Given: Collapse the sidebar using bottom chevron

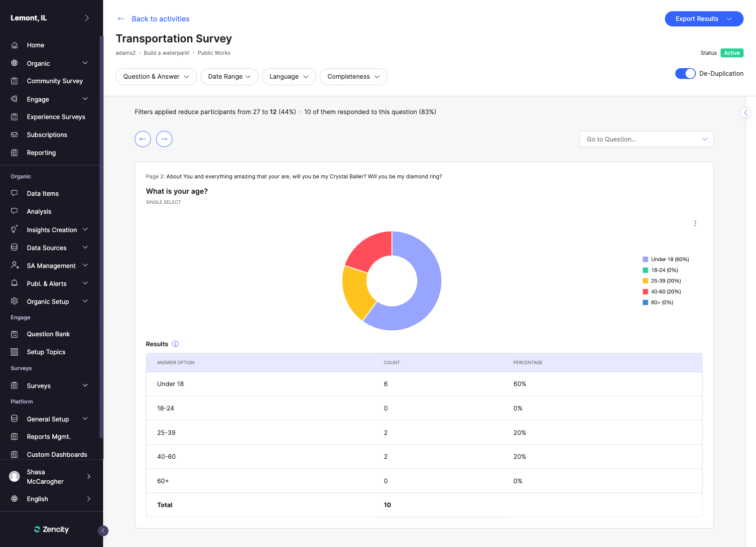Looking at the screenshot, I should [x=103, y=531].
